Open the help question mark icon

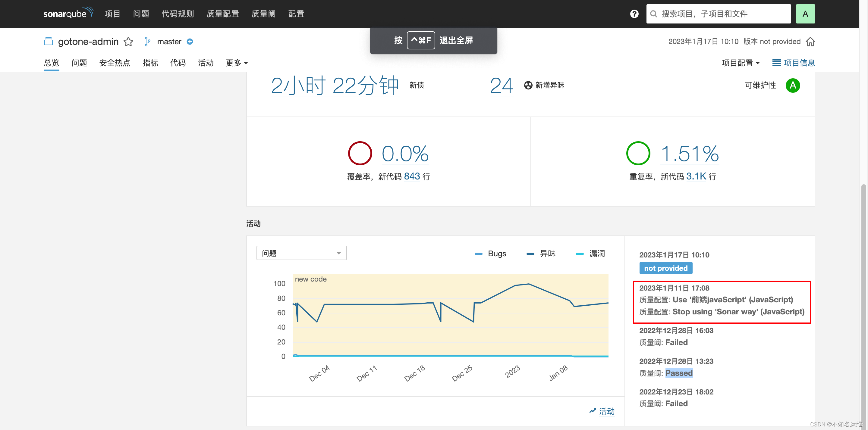tap(634, 14)
